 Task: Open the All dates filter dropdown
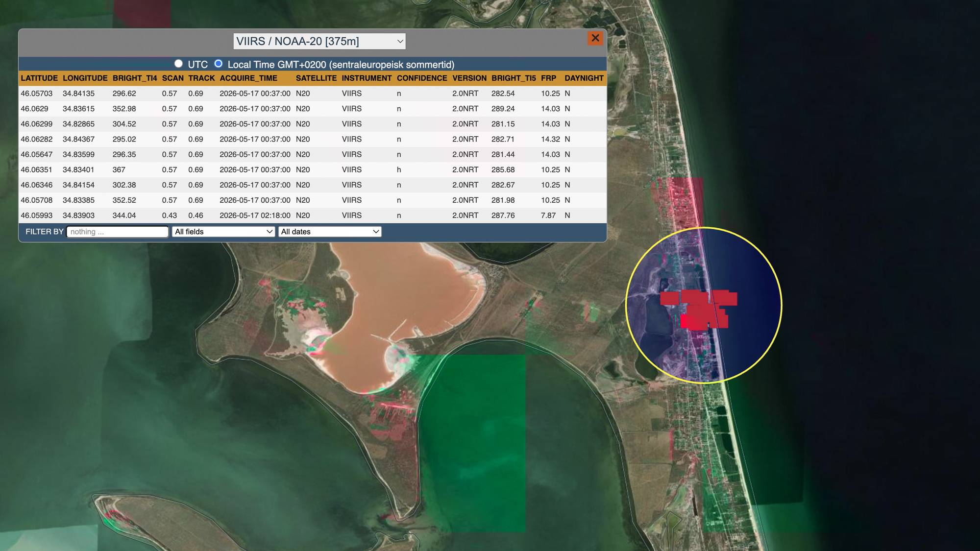(330, 232)
